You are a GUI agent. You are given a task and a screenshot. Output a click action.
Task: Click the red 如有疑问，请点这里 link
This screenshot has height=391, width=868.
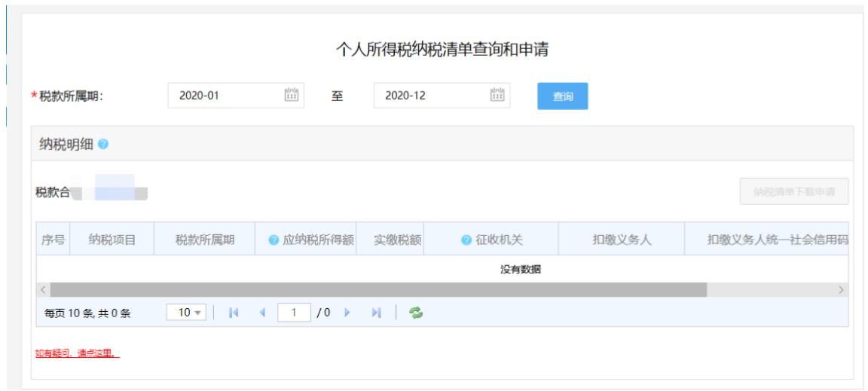click(77, 353)
